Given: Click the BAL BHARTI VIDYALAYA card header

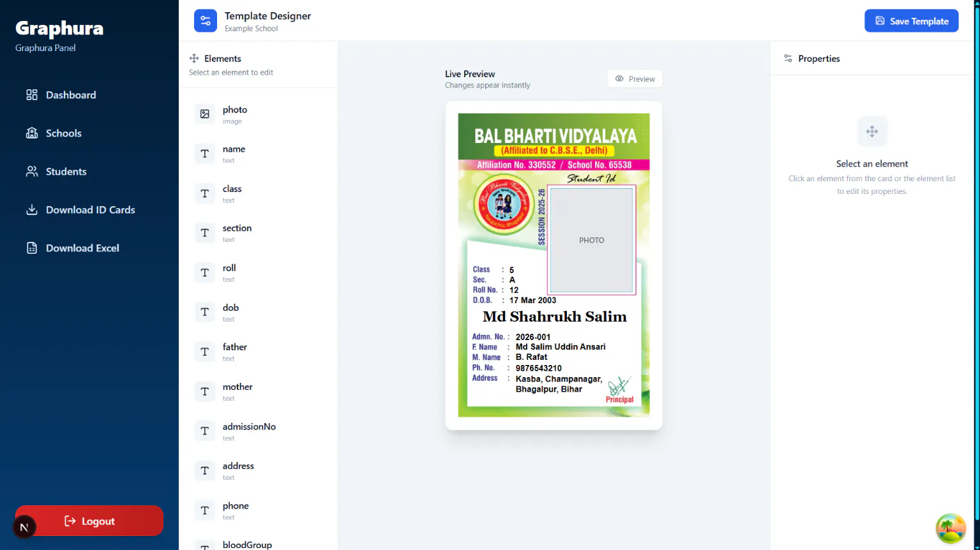Looking at the screenshot, I should 555,136.
